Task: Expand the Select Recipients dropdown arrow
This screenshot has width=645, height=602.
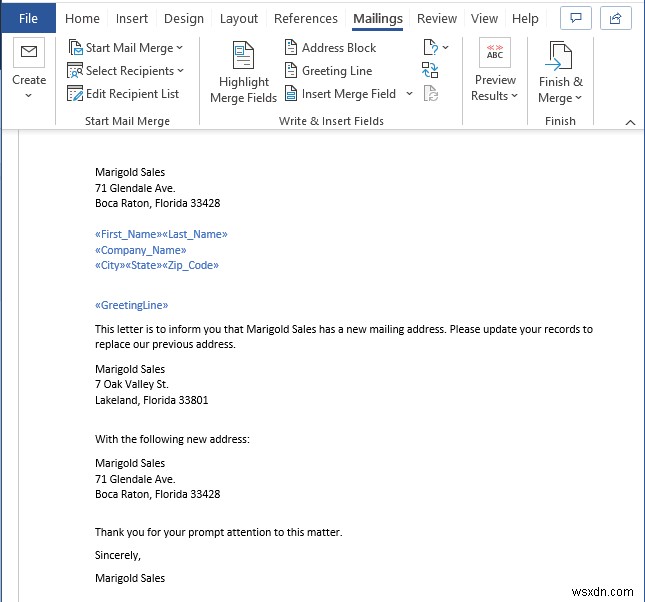Action: click(181, 71)
